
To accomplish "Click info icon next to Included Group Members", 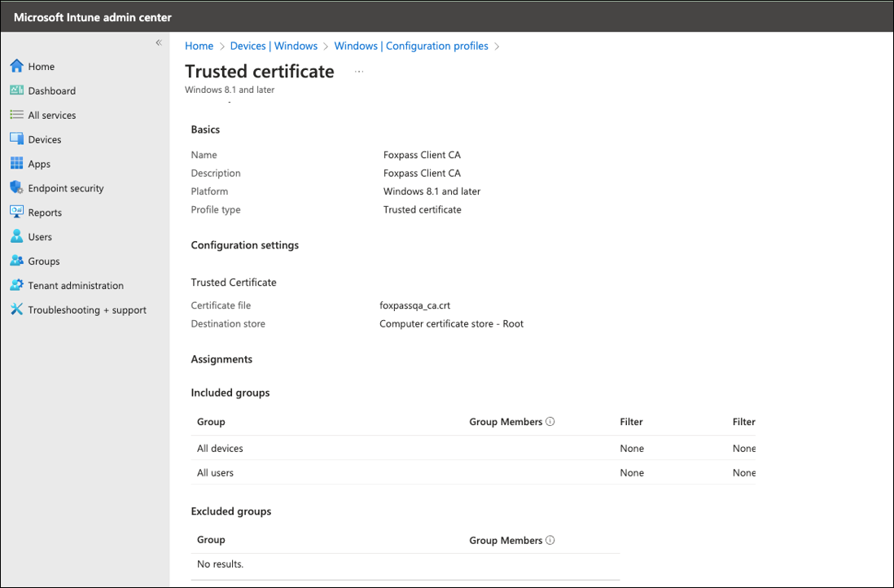I will (550, 422).
